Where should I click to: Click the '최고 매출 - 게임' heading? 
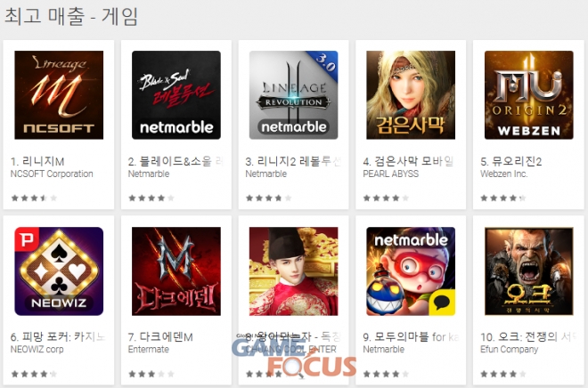[71, 17]
